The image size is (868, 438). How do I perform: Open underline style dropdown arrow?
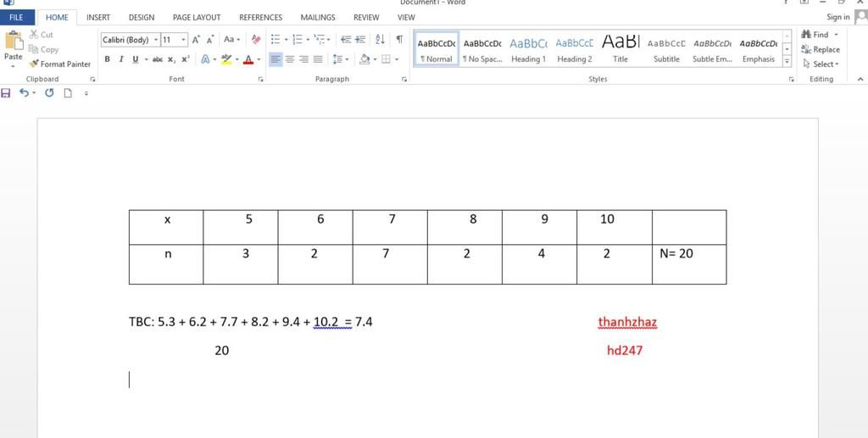(x=146, y=59)
